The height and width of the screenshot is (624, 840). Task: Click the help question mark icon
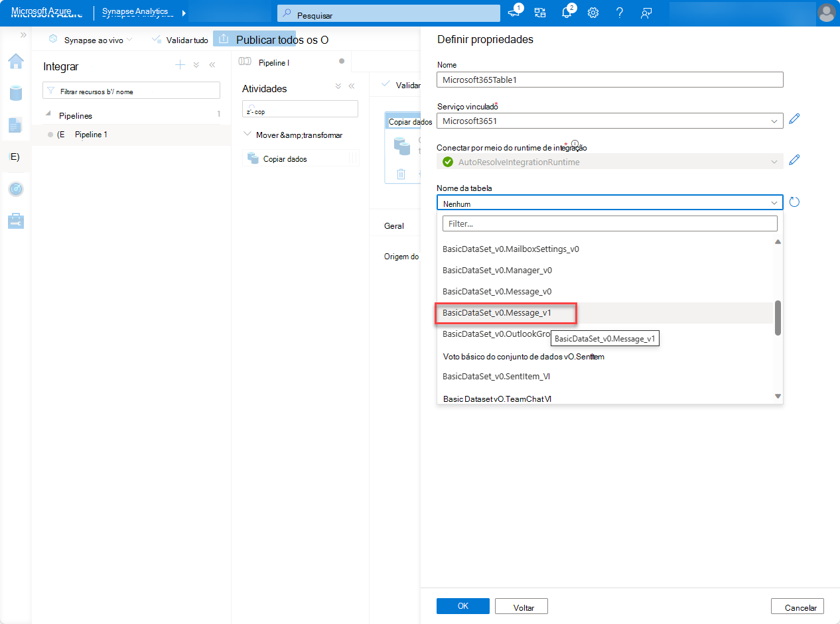(x=619, y=13)
